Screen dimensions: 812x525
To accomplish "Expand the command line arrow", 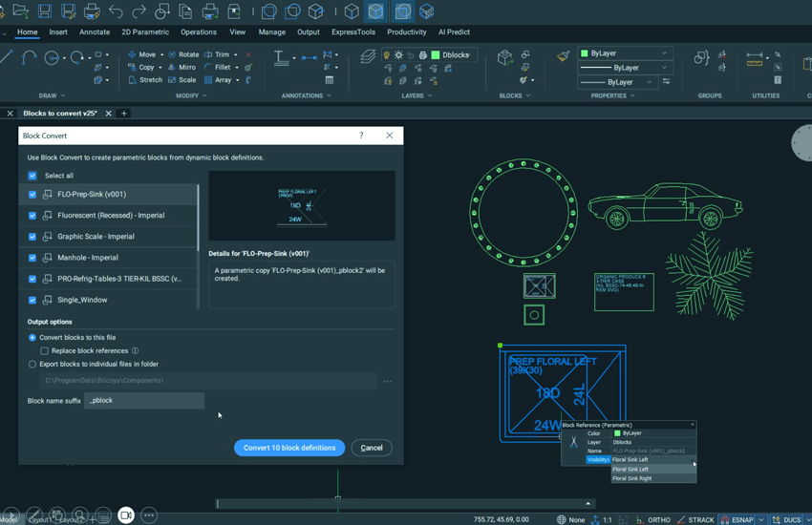I will pyautogui.click(x=588, y=503).
